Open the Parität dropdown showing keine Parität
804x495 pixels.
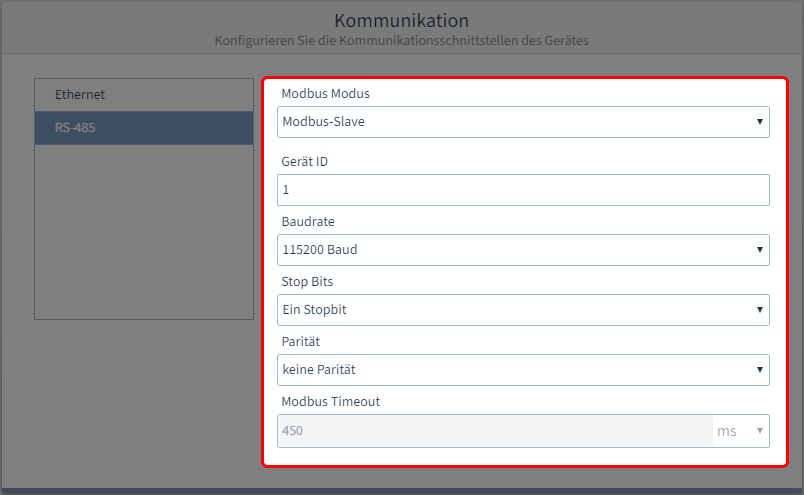coord(523,370)
